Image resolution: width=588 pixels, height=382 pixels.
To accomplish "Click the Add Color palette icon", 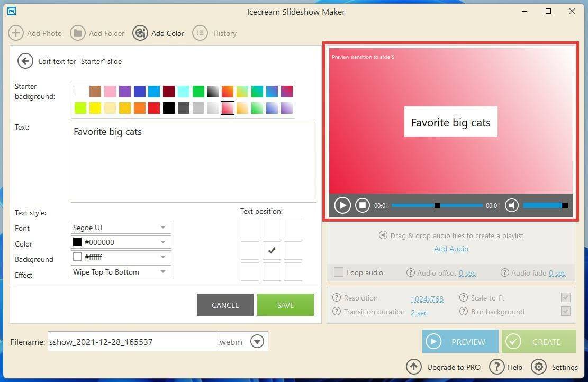I will click(x=140, y=33).
